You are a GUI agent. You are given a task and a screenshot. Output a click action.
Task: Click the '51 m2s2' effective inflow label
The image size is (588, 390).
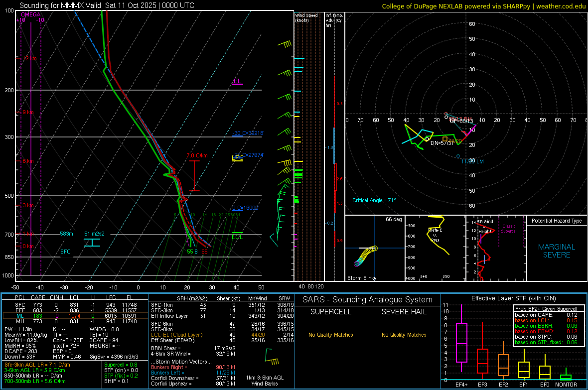point(94,234)
